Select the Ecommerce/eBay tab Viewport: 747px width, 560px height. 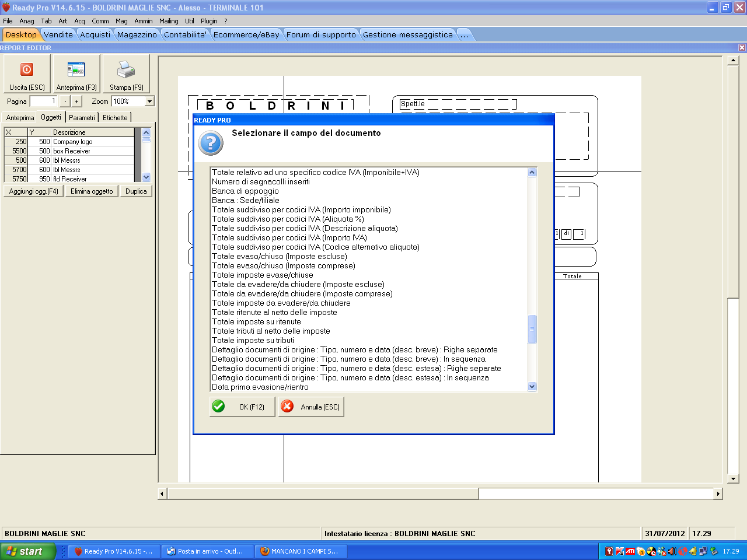[246, 35]
